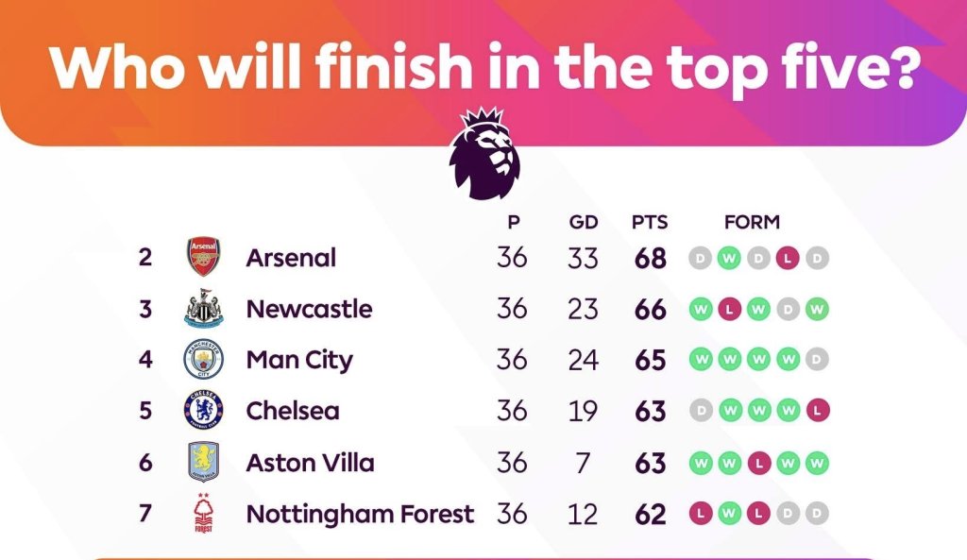The height and width of the screenshot is (560, 967).
Task: Select the Aston Villa crest
Action: (204, 462)
